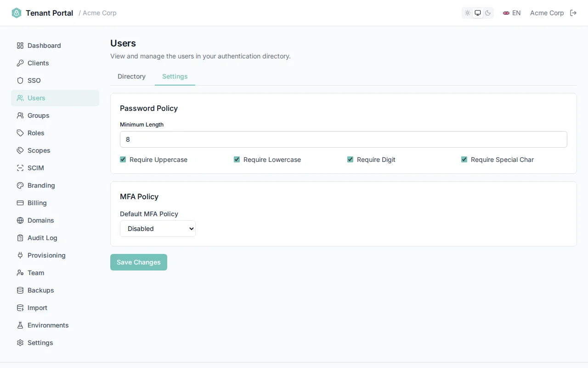Click the Backups database icon
Image resolution: width=588 pixels, height=368 pixels.
[x=20, y=290]
